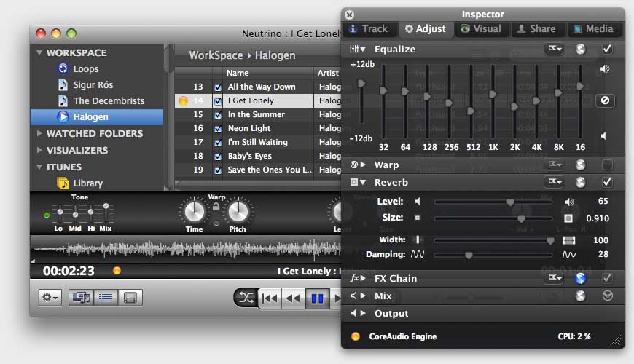Click the Warp Time knob

tap(195, 211)
